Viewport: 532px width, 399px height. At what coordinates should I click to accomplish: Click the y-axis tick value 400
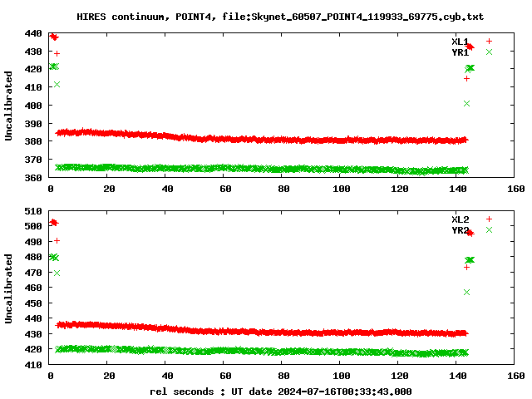33,106
